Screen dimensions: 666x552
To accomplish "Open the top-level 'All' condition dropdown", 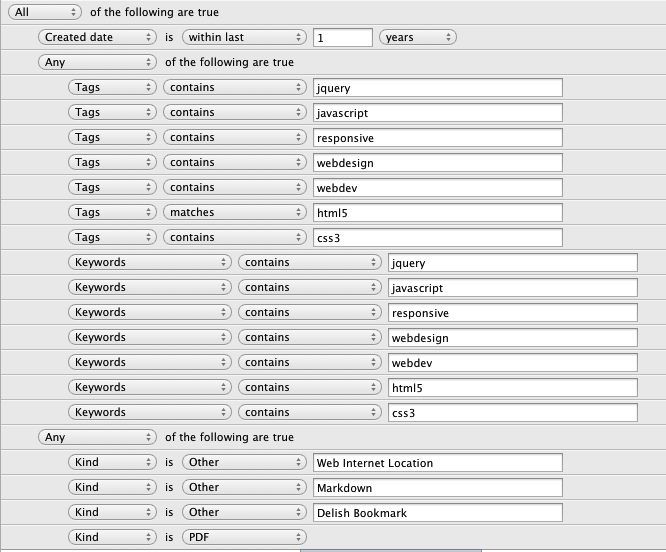I will coord(46,12).
